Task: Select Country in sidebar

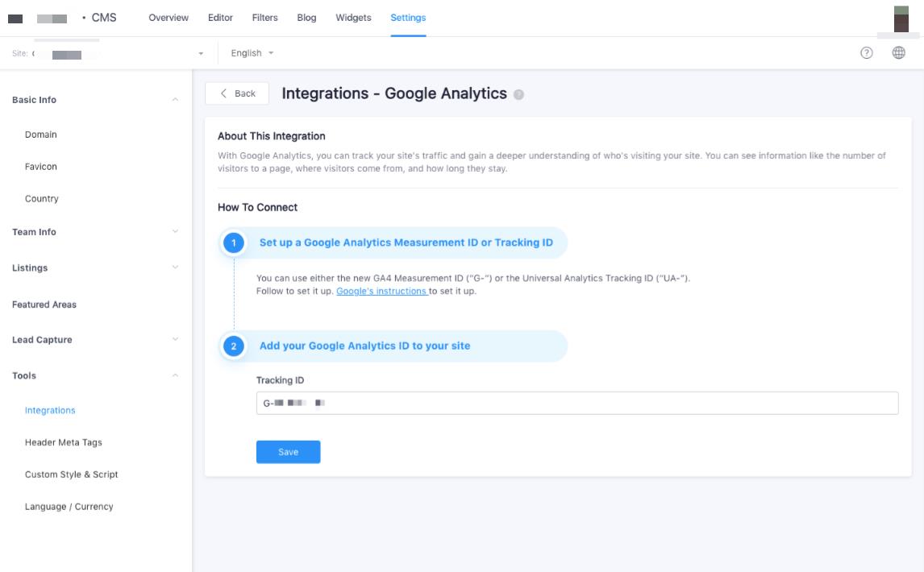Action: (x=41, y=198)
